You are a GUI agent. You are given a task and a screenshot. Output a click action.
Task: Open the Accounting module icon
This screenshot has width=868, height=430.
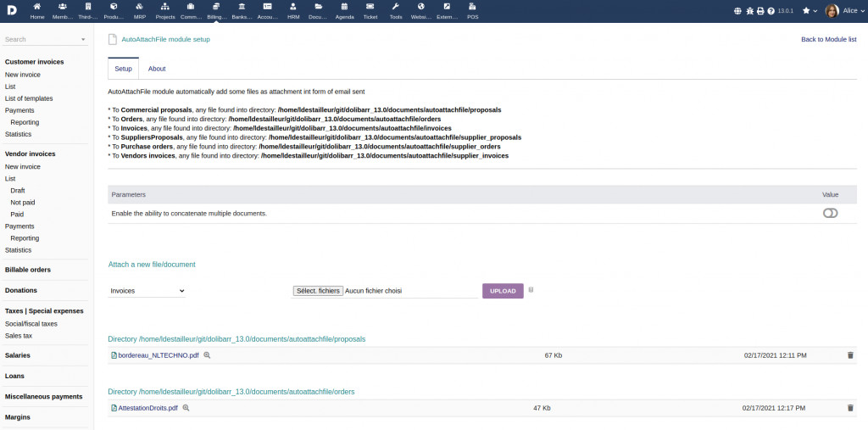(x=267, y=7)
